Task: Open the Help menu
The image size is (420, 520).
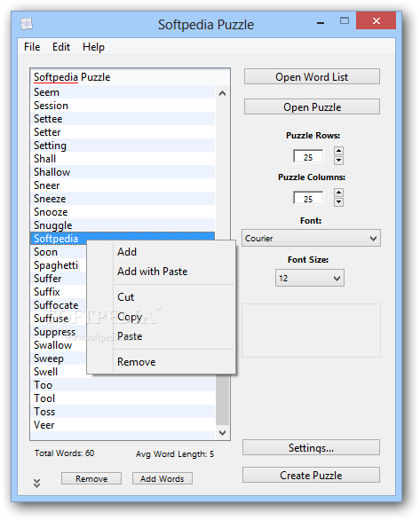Action: [93, 47]
